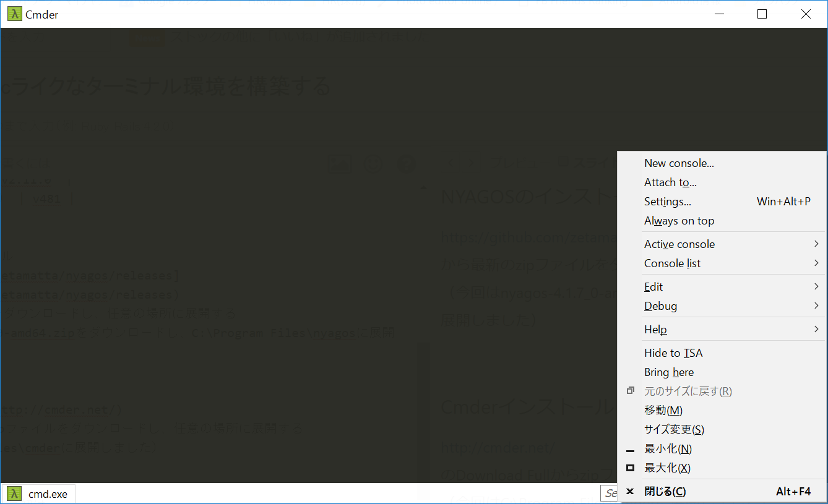Open Settings... from the context menu
828x504 pixels.
[722, 202]
